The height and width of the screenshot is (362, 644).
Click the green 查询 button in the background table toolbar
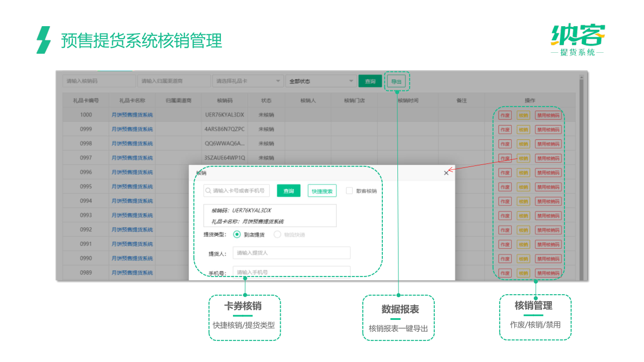[x=370, y=81]
